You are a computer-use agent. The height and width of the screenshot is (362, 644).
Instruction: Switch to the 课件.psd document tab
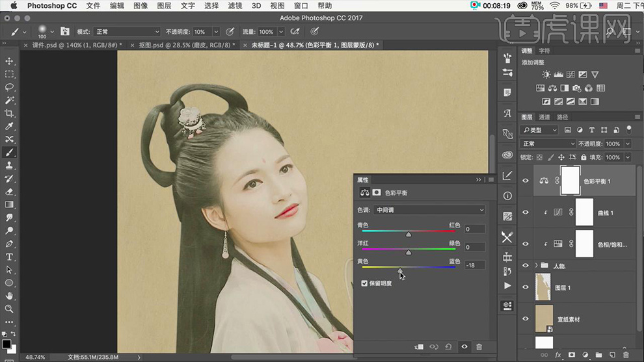[x=77, y=45]
